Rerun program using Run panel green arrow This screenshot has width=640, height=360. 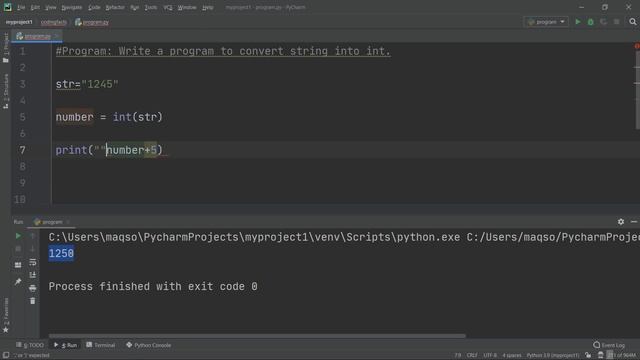[x=18, y=236]
